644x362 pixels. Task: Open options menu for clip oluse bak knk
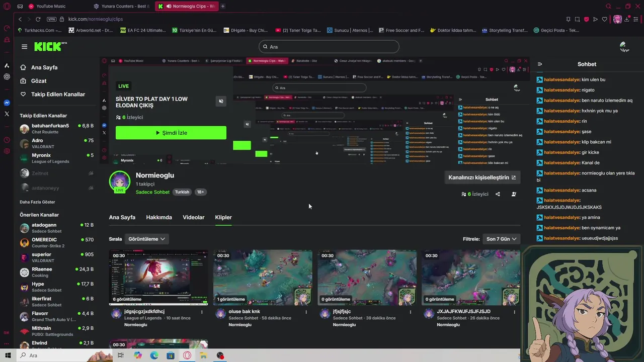(306, 312)
